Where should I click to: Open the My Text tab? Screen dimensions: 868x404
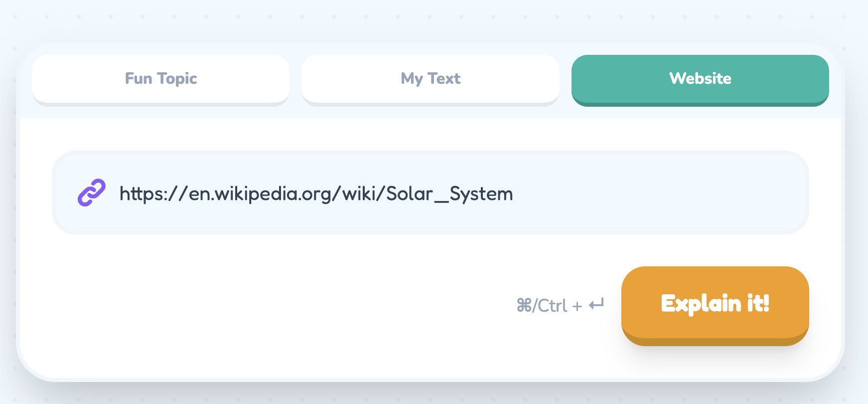[430, 79]
